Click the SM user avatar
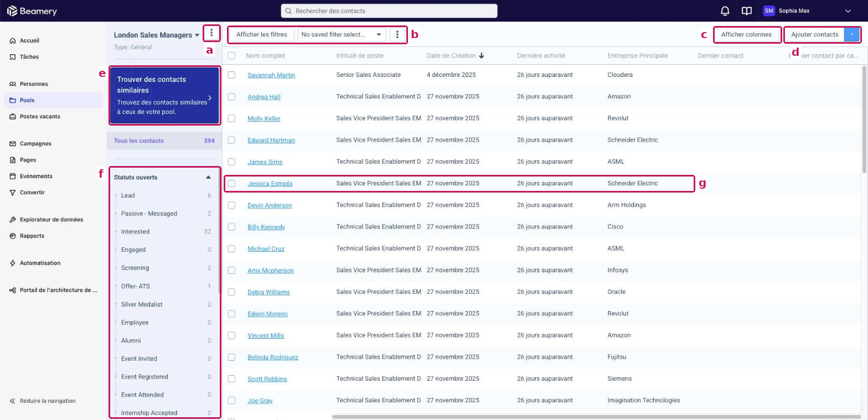This screenshot has width=868, height=420. coord(769,11)
